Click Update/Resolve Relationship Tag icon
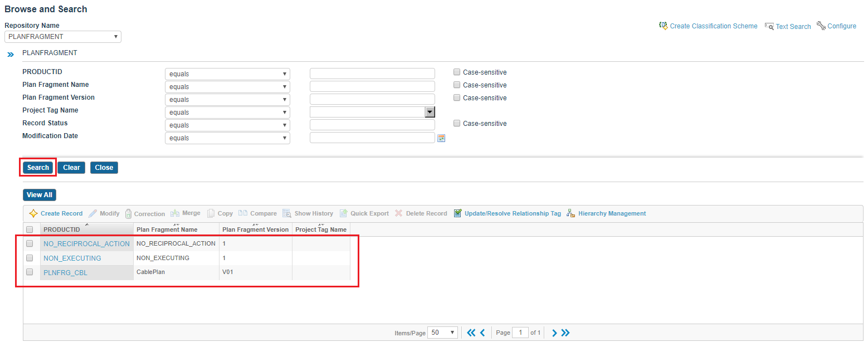Image resolution: width=868 pixels, height=347 pixels. click(x=457, y=213)
